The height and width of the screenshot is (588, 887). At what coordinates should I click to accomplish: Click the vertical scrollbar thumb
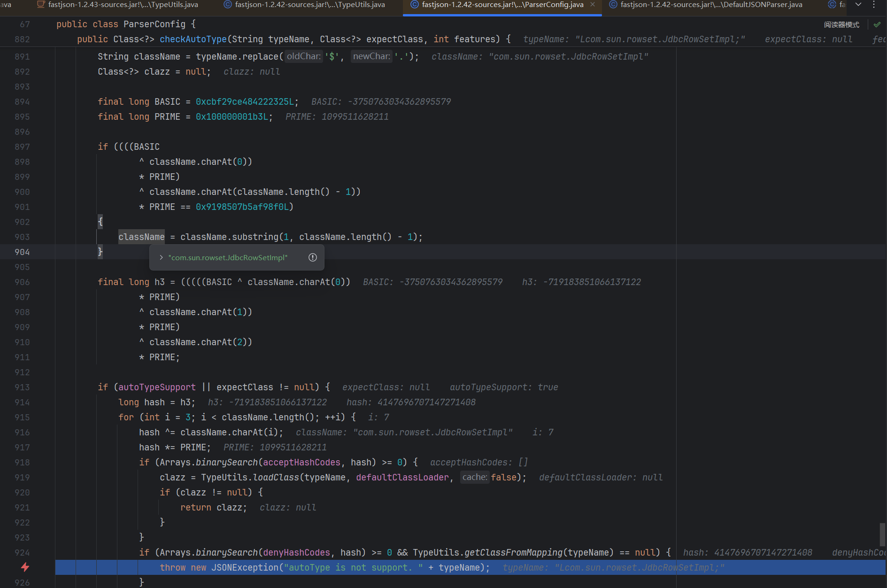882,534
